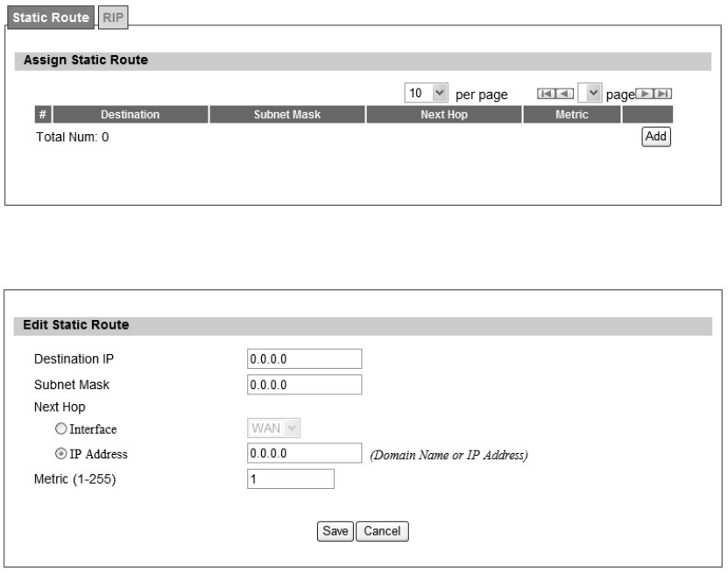Switch to the RIP tab
Viewport: 728px width, 574px height.
pos(113,18)
